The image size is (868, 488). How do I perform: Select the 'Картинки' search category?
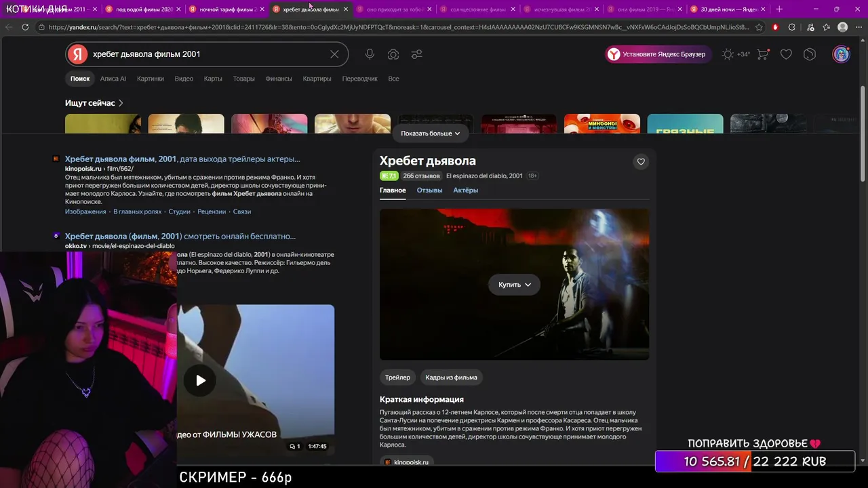tap(151, 79)
